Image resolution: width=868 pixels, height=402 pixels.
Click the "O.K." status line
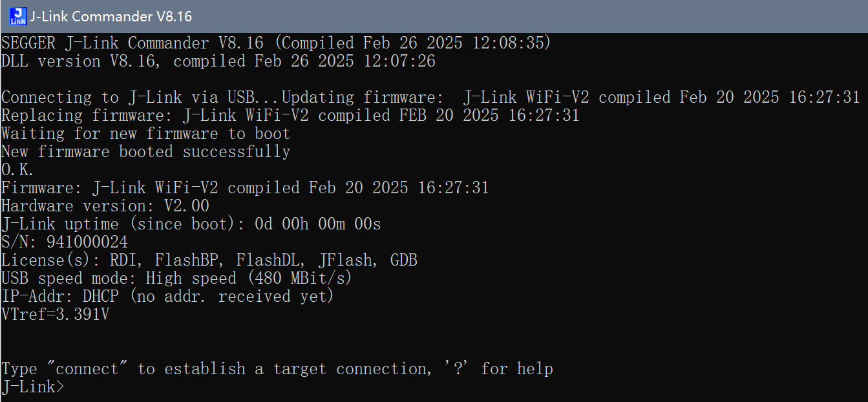click(x=17, y=170)
